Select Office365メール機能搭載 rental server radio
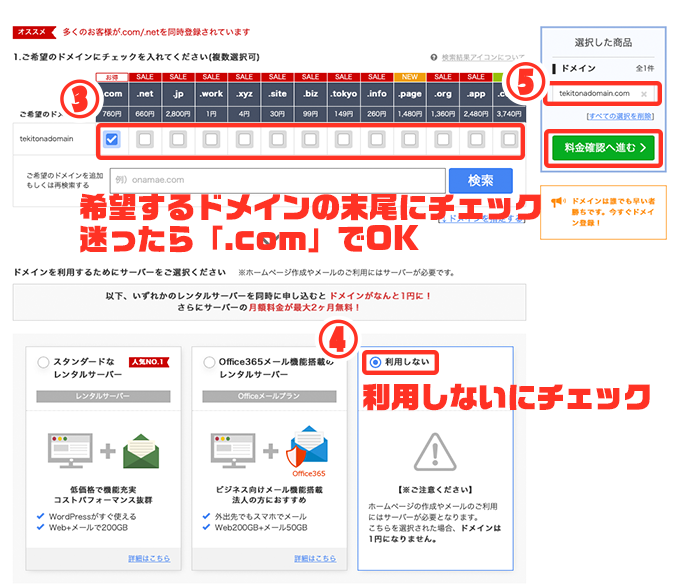Viewport: 675px width, 586px height. point(209,362)
